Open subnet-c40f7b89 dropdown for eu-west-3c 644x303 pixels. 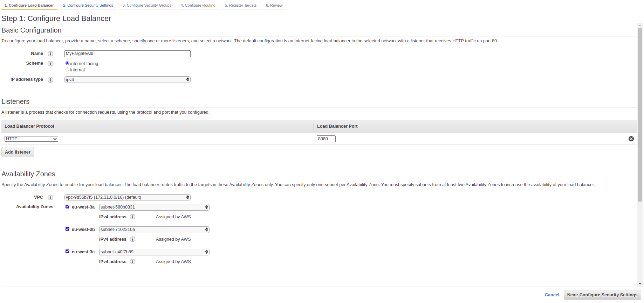click(154, 252)
